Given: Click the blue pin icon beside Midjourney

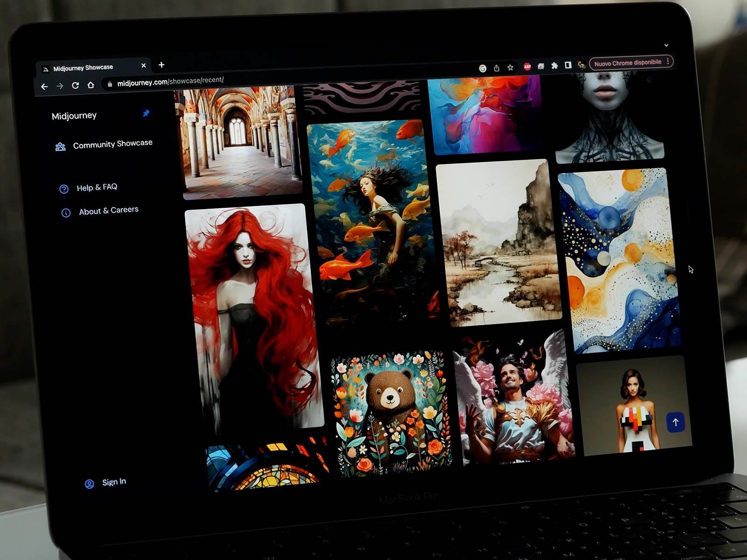Looking at the screenshot, I should 146,113.
